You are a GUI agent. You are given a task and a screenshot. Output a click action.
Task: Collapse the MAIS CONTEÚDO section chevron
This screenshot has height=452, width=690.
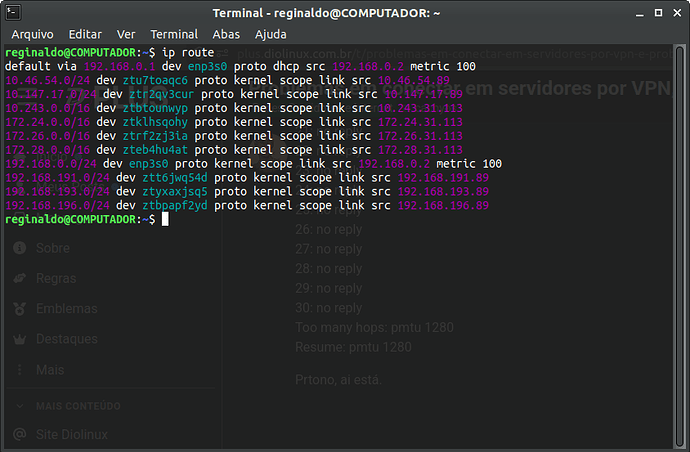coord(20,406)
